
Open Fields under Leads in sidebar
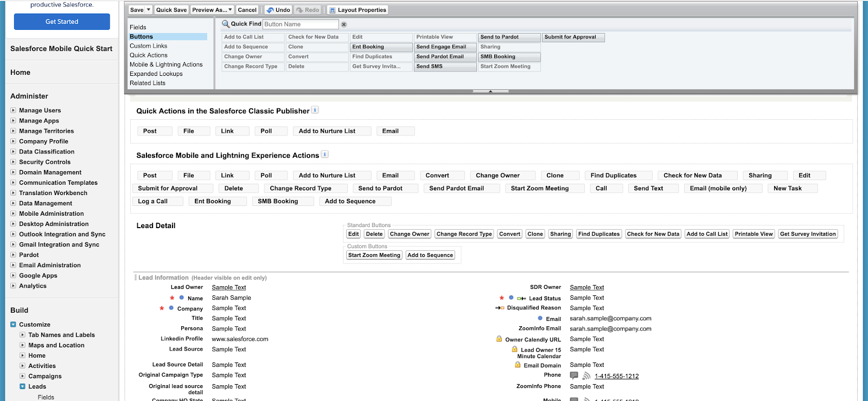tap(46, 397)
